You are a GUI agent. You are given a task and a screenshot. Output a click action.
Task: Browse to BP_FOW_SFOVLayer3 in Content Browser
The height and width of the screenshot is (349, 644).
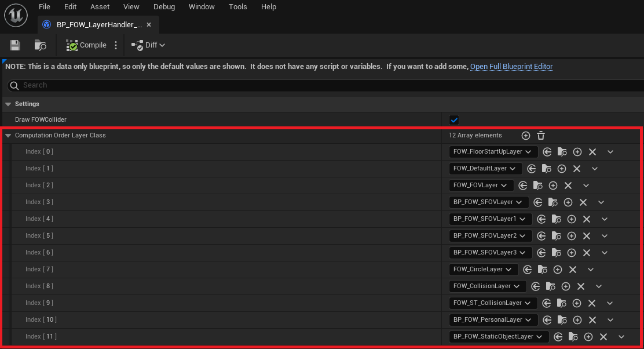(x=557, y=253)
